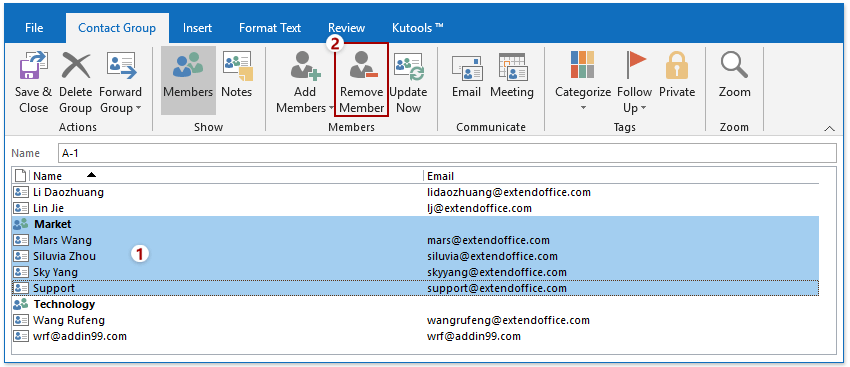Sort by the Email column header
The height and width of the screenshot is (367, 850).
pyautogui.click(x=621, y=176)
